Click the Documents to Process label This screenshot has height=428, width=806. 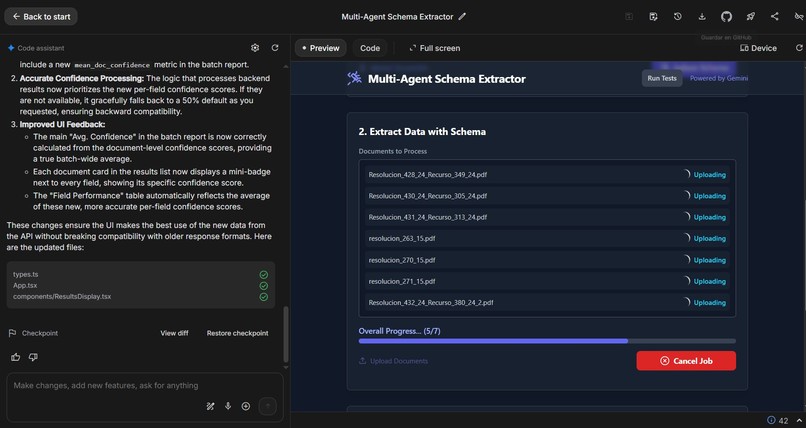393,151
